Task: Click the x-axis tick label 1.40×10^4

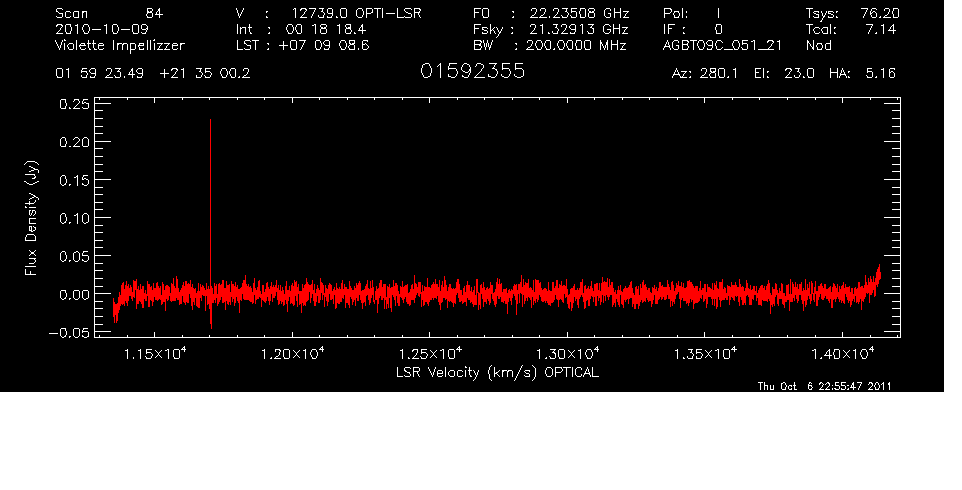Action: [x=842, y=353]
